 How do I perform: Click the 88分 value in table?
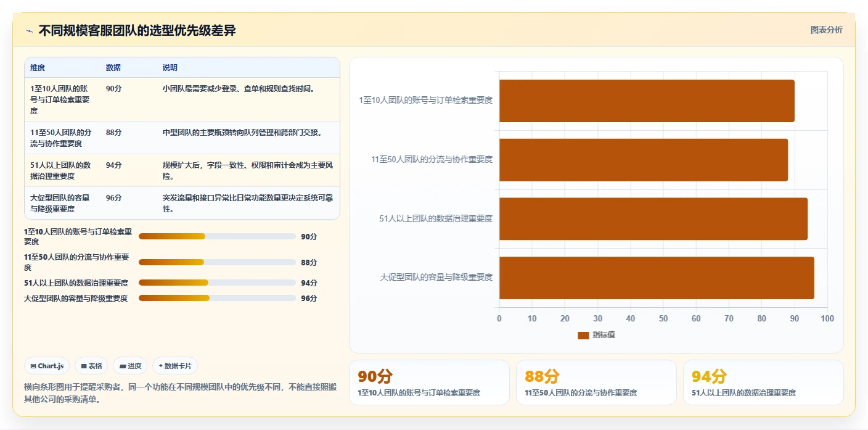click(114, 133)
